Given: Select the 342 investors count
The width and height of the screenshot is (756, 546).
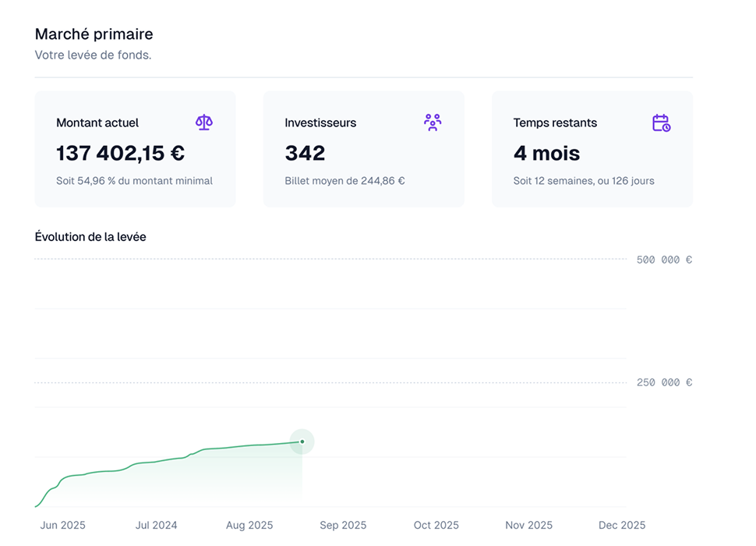Looking at the screenshot, I should pyautogui.click(x=305, y=153).
